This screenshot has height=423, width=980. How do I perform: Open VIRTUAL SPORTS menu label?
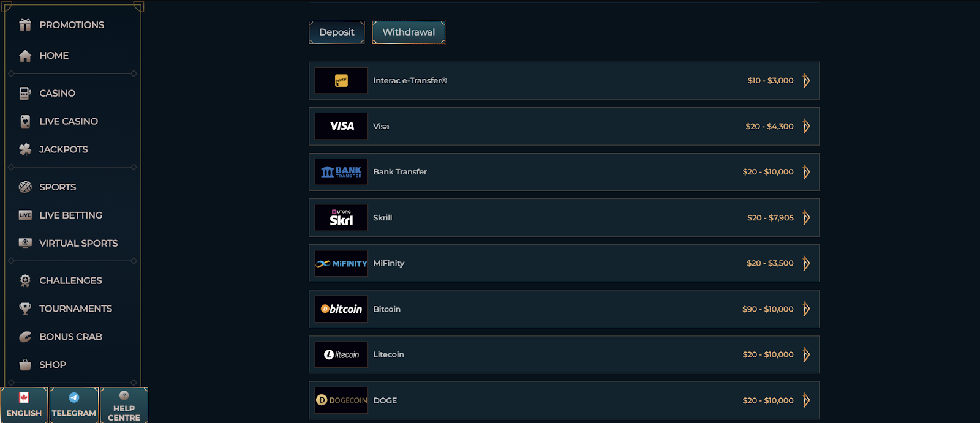click(78, 243)
